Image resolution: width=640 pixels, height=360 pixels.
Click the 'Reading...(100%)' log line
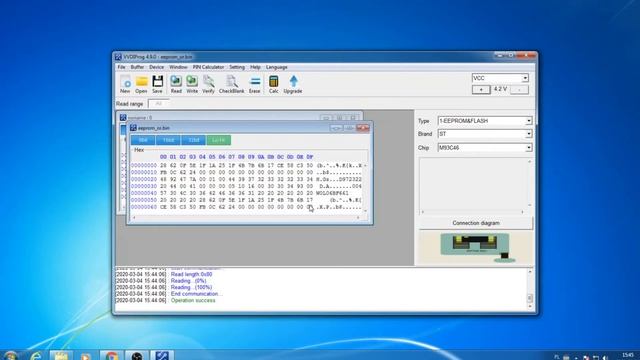pyautogui.click(x=191, y=287)
